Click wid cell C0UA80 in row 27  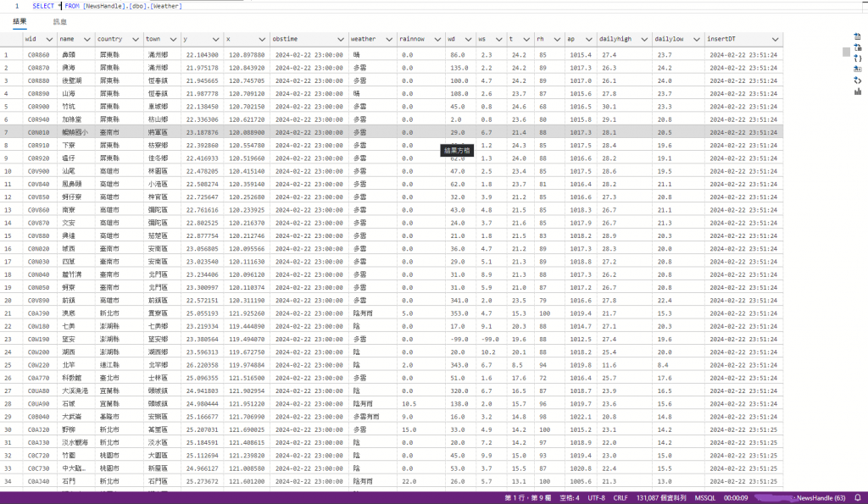coord(38,390)
